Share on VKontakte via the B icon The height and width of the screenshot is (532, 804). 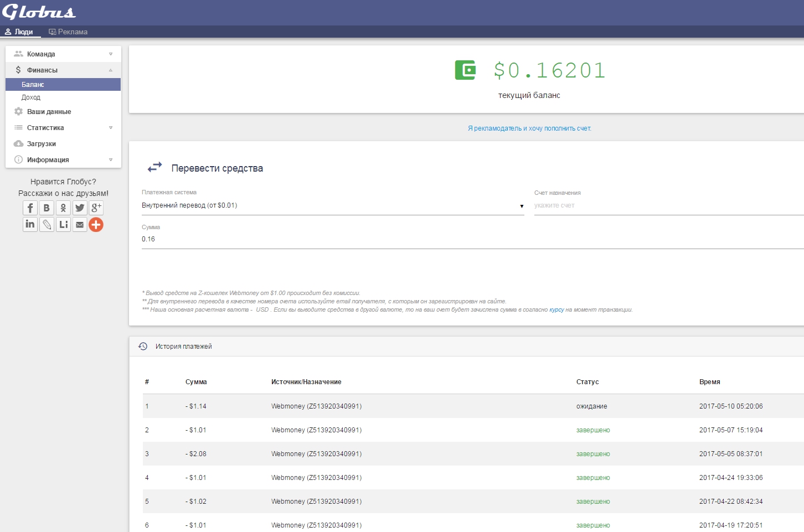pos(47,208)
